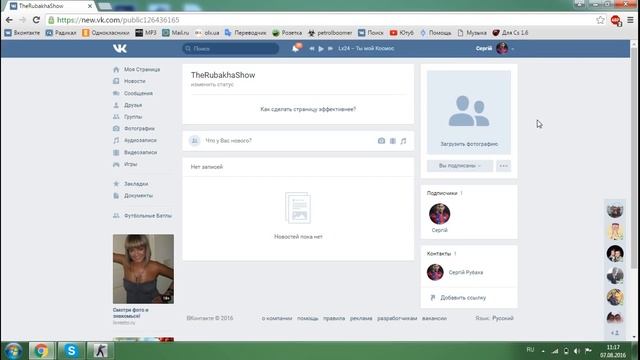Click the red adblock extension icon

(x=616, y=20)
